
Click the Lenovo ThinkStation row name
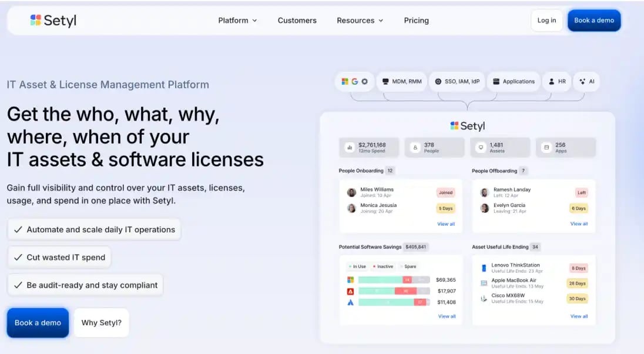515,265
